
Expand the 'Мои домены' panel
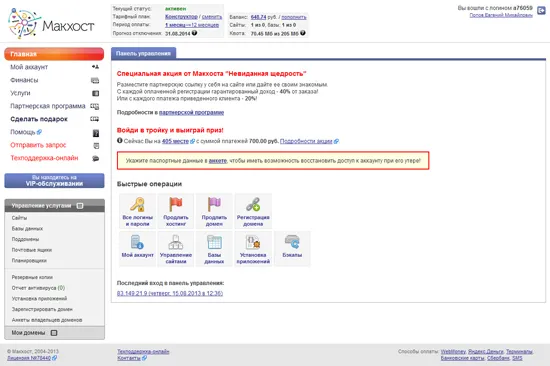[x=54, y=333]
